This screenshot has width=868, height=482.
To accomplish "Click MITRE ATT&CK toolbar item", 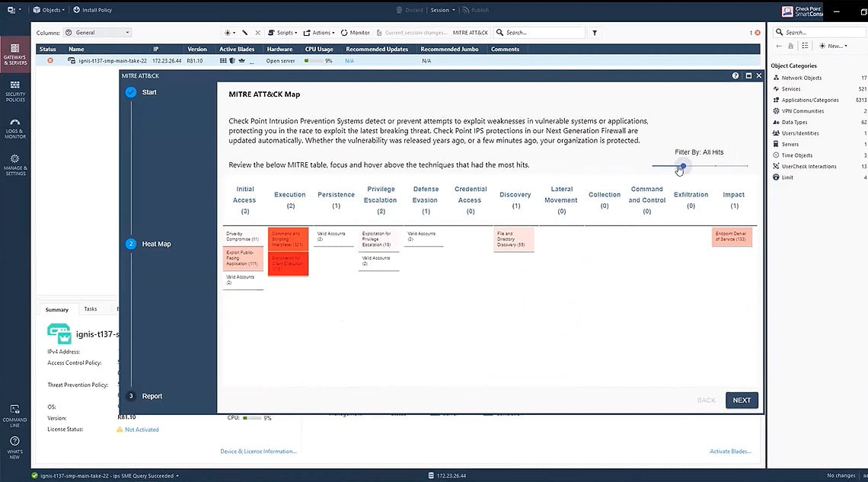I will pos(470,33).
